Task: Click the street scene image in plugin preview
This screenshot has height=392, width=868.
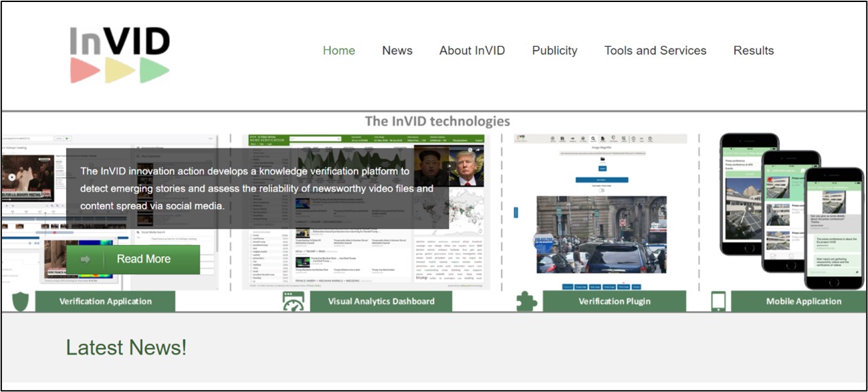Action: [x=601, y=234]
